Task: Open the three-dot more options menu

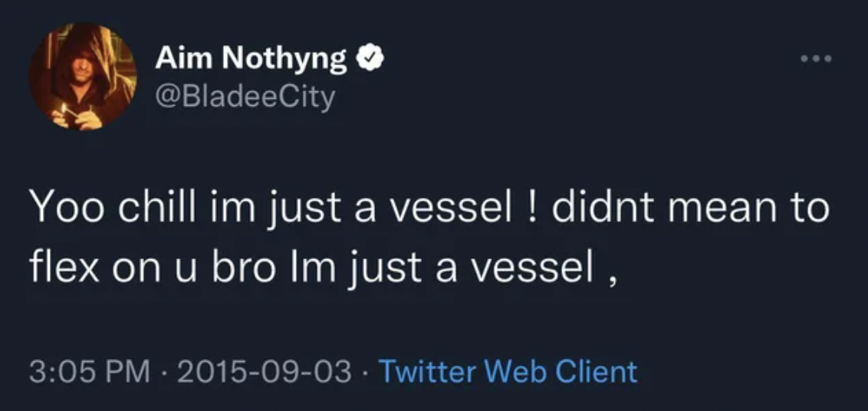Action: click(817, 59)
